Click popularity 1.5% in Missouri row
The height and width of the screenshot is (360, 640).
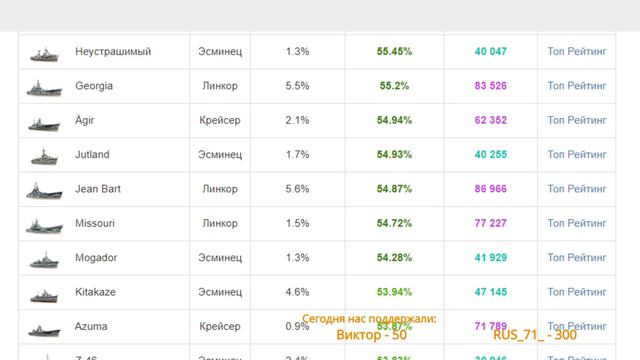(x=297, y=223)
